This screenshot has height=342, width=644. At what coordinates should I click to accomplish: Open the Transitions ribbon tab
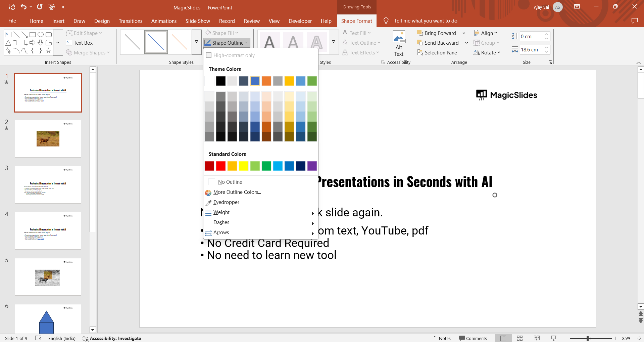pos(130,21)
